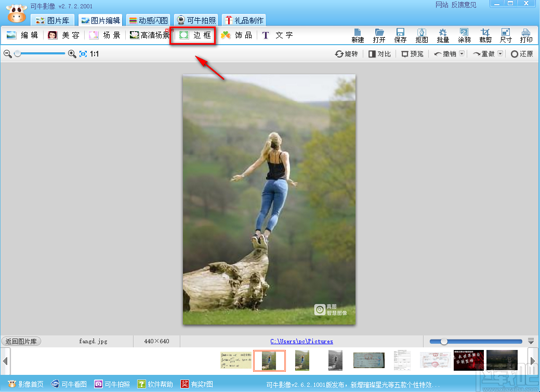
Task: Open 可牛看图 in the bottom bar
Action: (69, 384)
